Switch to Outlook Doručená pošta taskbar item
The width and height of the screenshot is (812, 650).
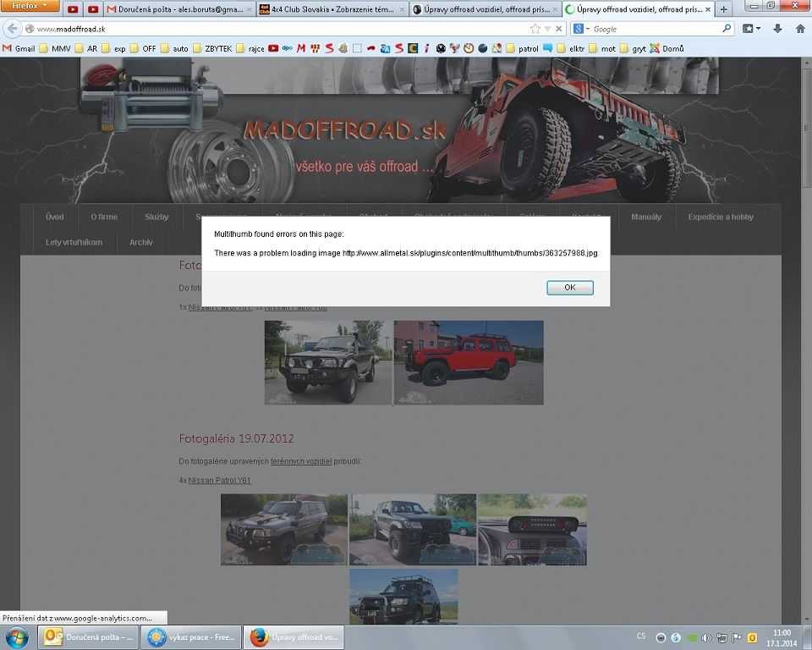point(88,637)
